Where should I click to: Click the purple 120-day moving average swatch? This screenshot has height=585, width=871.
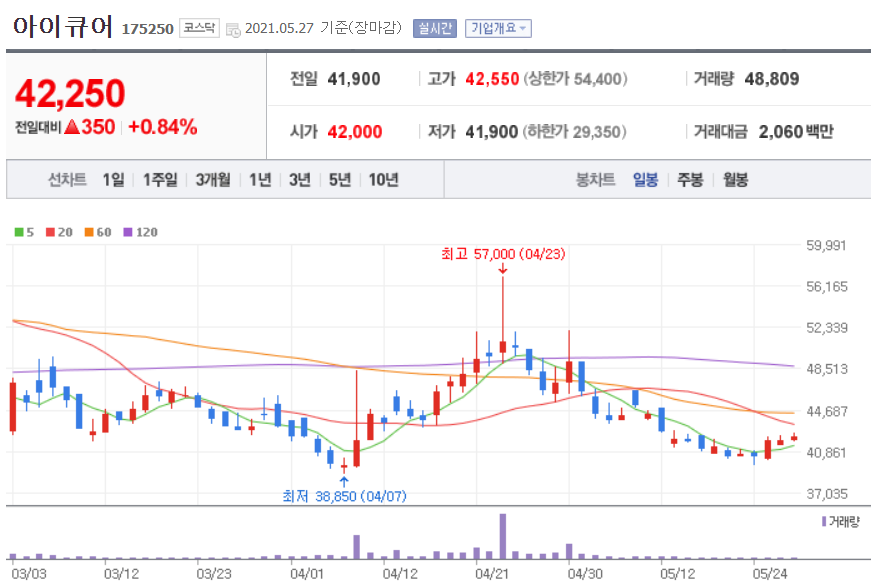click(128, 232)
